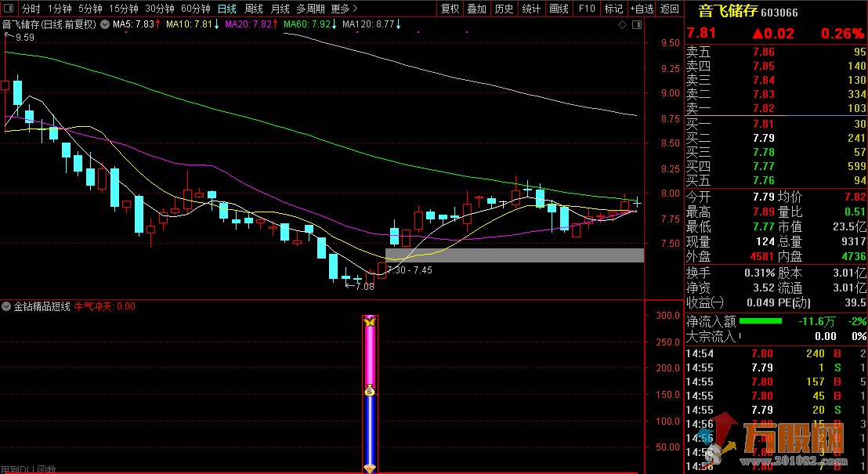Switch to the 分时 tab

click(31, 9)
